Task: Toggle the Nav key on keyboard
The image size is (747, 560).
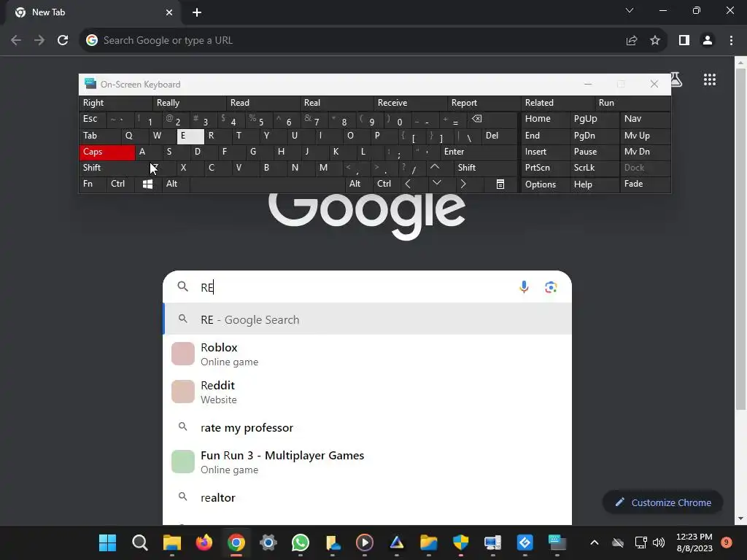Action: pos(645,119)
